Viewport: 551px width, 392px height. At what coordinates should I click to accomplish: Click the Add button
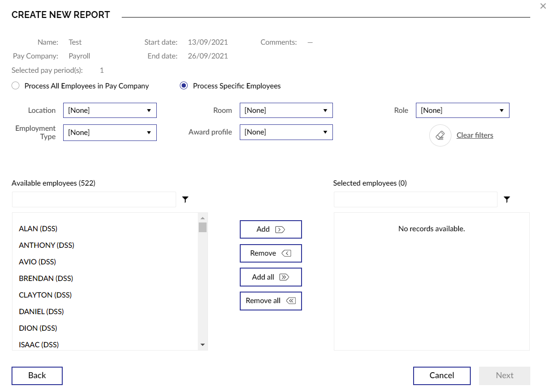coord(271,229)
